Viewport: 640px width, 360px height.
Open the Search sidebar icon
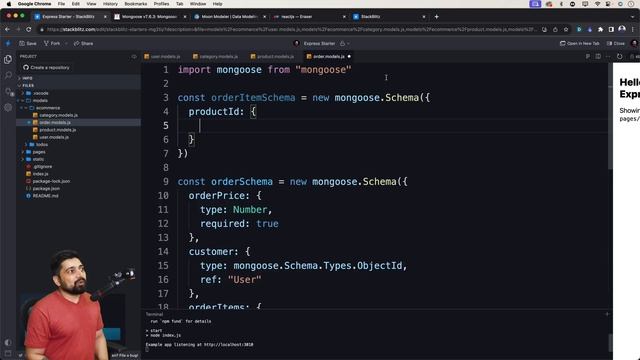(8, 75)
